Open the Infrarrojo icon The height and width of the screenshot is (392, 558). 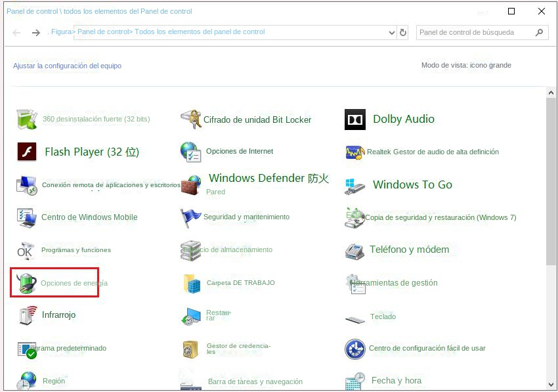(28, 315)
